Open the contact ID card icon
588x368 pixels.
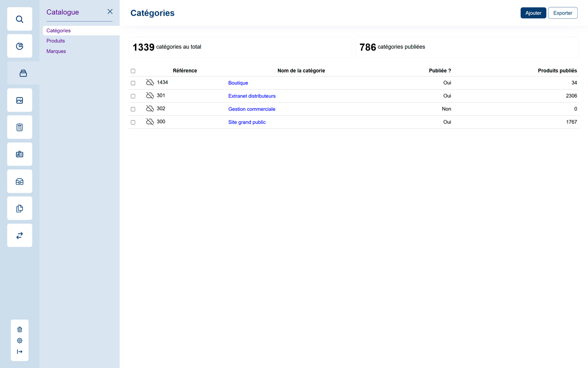pos(20,154)
